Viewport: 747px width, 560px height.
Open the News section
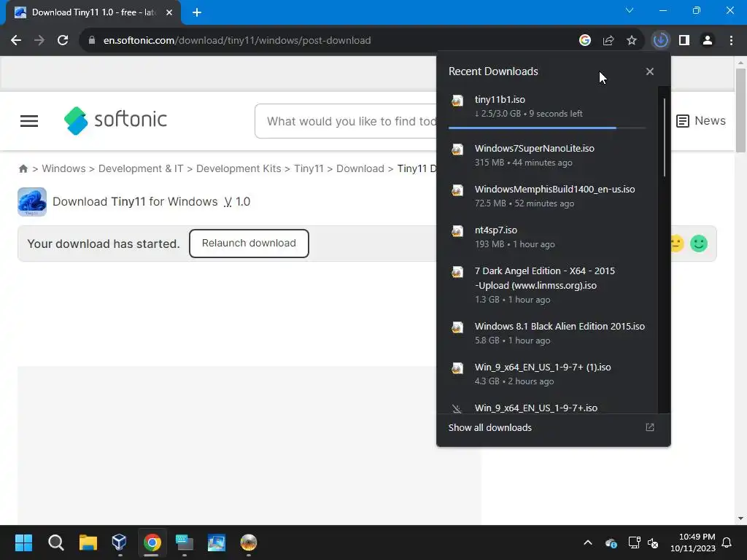coord(701,121)
